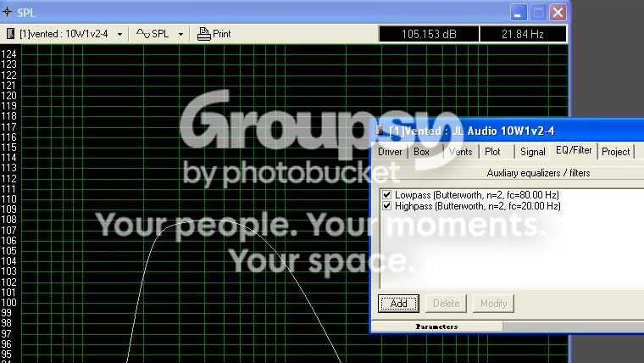Click the Print label in toolbar
644x363 pixels.
(x=222, y=34)
